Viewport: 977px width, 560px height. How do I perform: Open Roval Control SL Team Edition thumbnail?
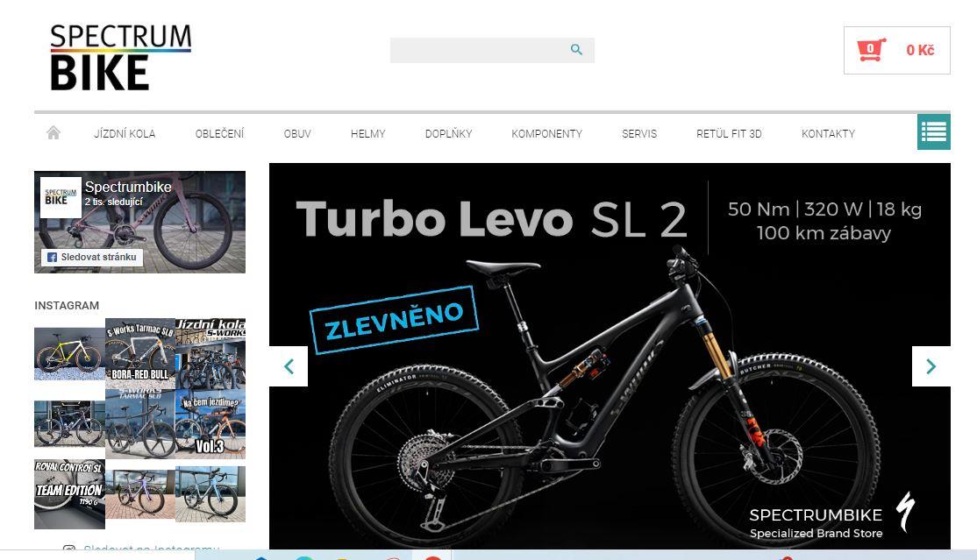[69, 494]
